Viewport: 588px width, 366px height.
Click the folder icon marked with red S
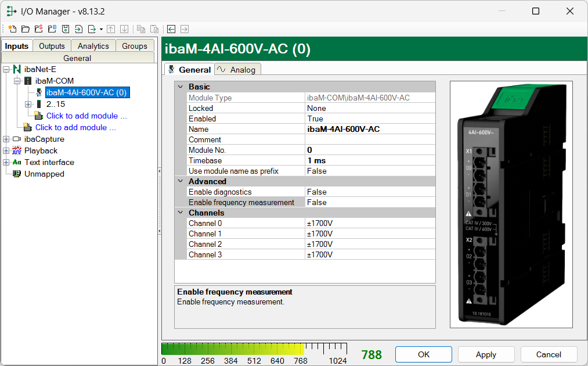[x=39, y=29]
